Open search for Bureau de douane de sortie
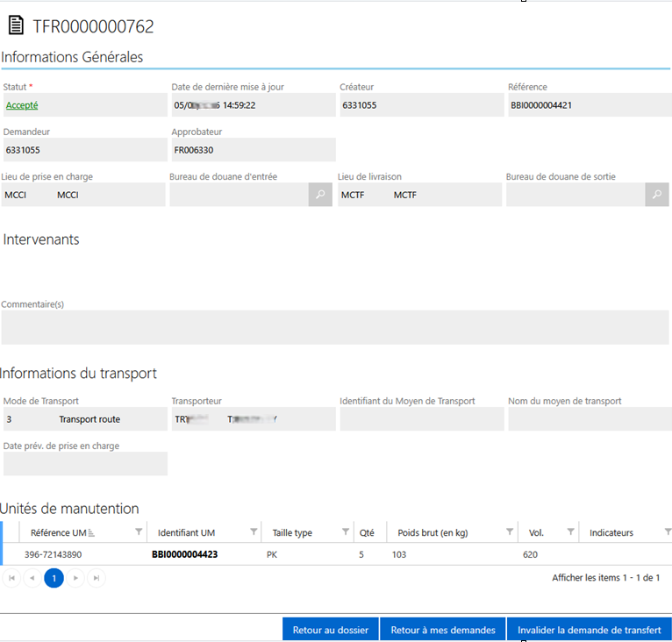Viewport: 672px width, 642px height. coord(657,195)
